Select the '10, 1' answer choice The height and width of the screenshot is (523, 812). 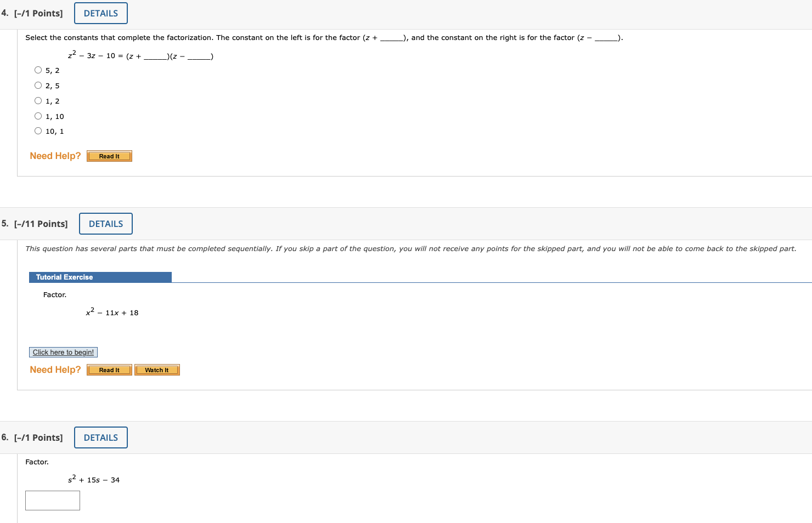coord(38,130)
